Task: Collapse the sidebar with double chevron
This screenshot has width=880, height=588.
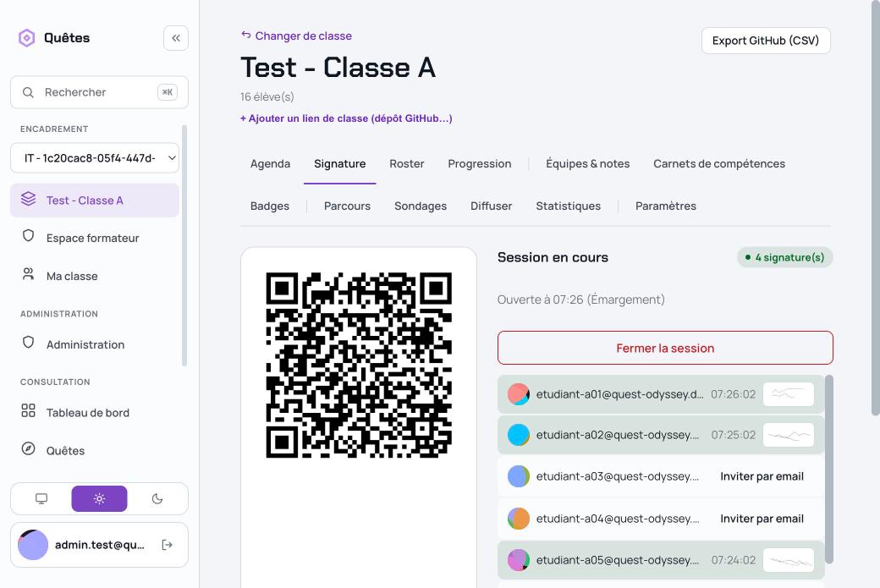Action: click(176, 38)
